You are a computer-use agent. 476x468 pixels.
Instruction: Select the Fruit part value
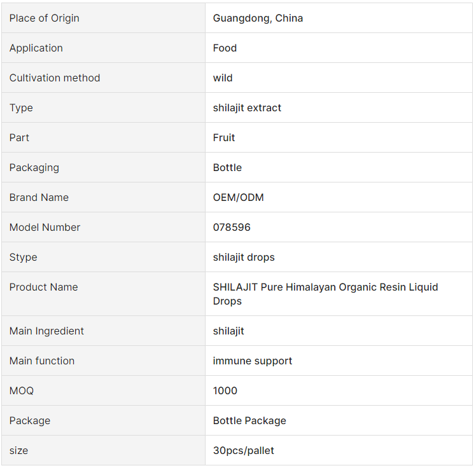pyautogui.click(x=224, y=138)
